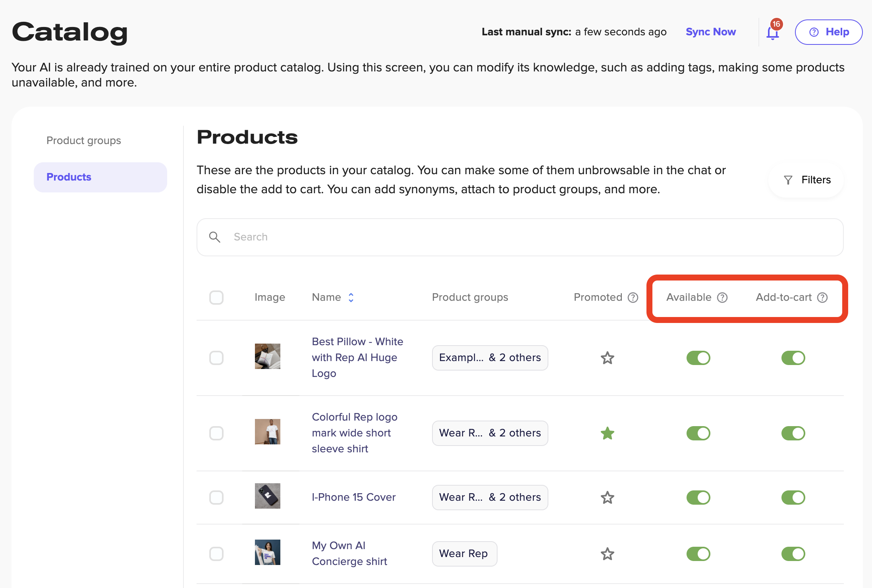Click the Add-to-cart column help icon

click(x=822, y=298)
